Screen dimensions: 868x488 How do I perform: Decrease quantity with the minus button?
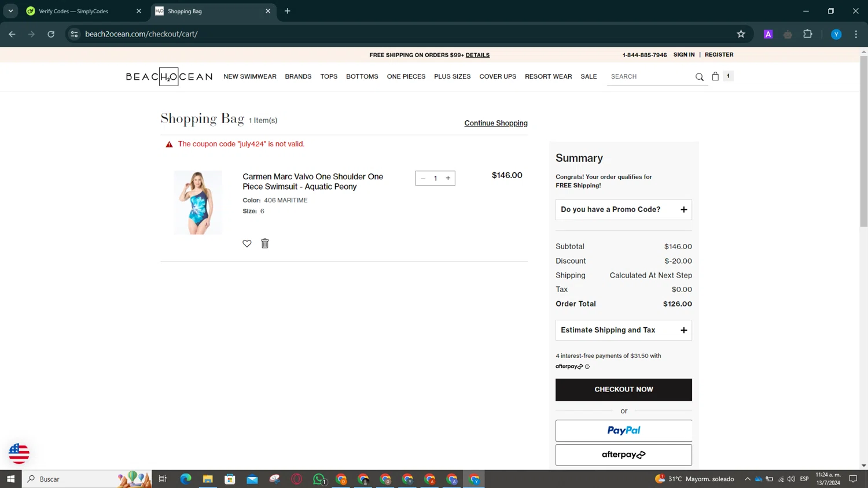point(423,178)
